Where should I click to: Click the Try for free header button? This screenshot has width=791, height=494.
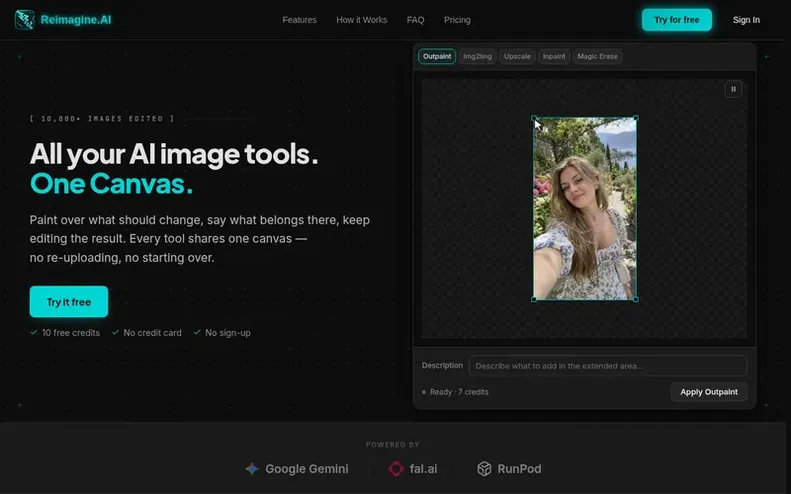click(x=676, y=20)
